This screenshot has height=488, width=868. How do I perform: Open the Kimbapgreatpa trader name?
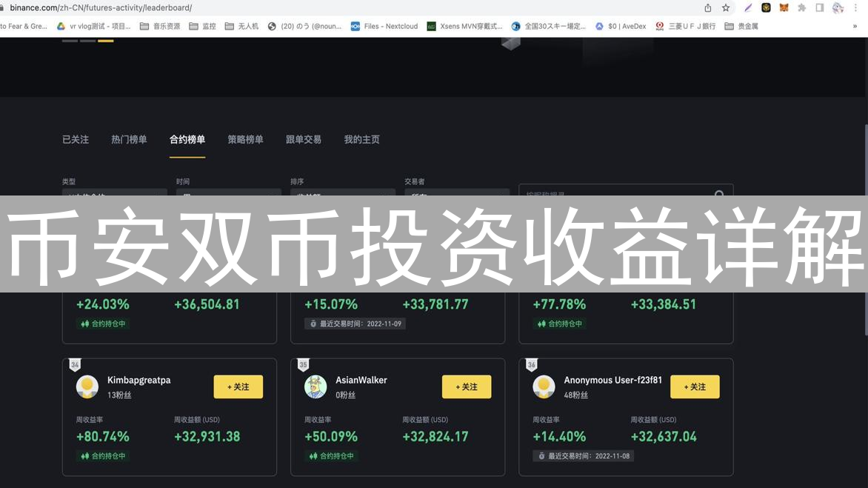(x=139, y=380)
